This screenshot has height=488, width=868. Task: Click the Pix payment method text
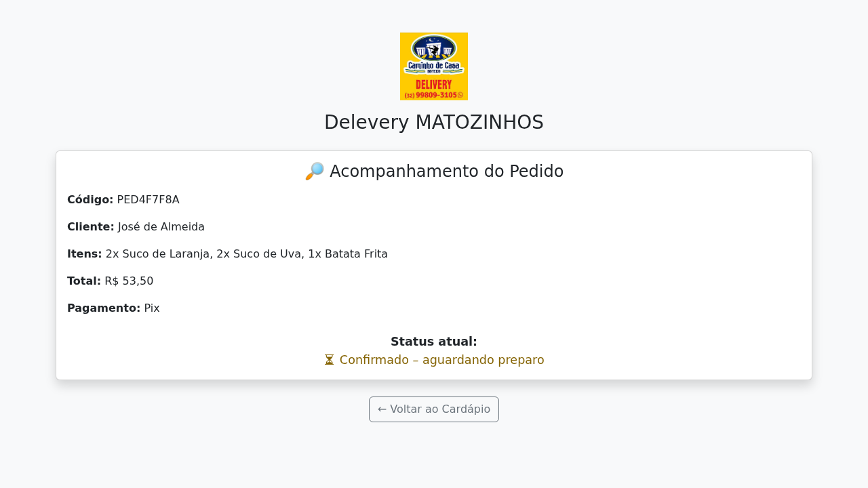pyautogui.click(x=152, y=308)
